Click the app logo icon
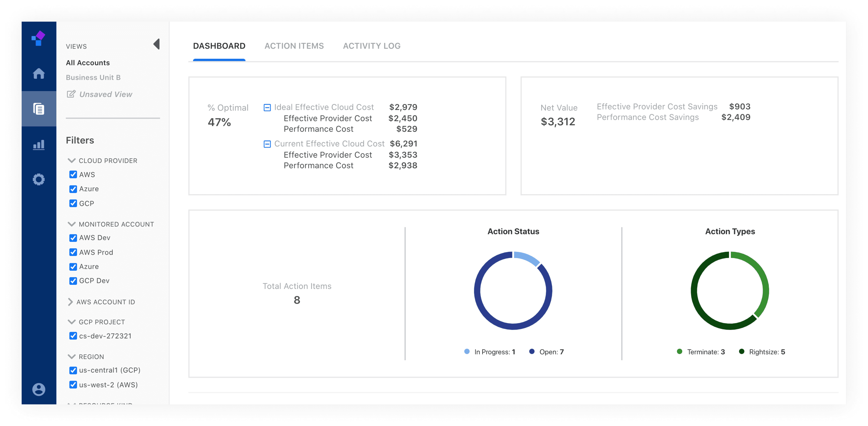 pos(38,38)
